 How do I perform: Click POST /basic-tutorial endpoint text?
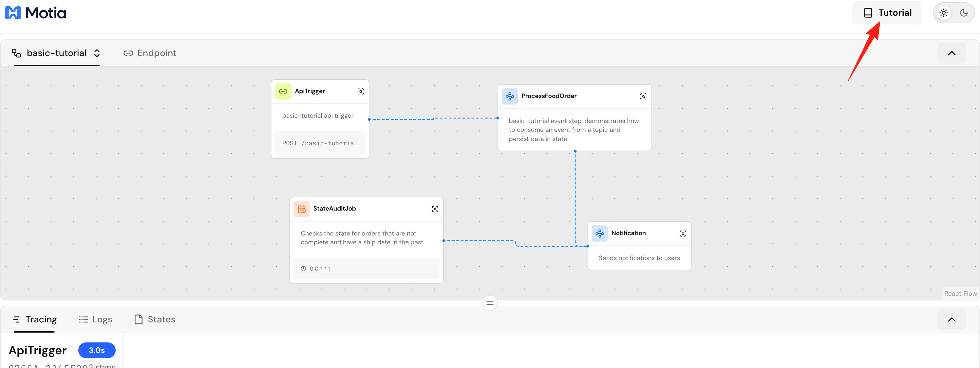pos(320,143)
